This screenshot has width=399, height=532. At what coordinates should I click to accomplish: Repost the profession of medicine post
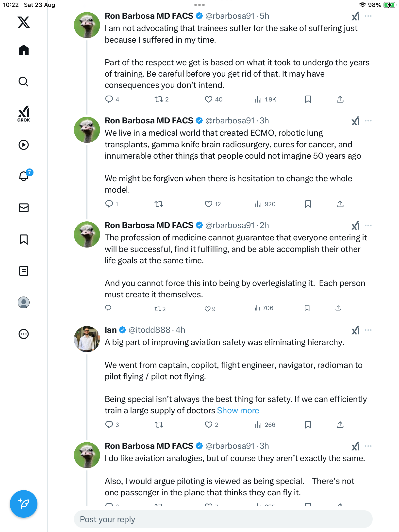(158, 309)
